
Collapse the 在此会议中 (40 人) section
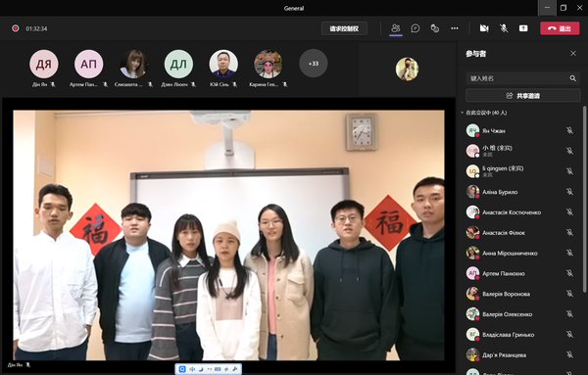(463, 113)
